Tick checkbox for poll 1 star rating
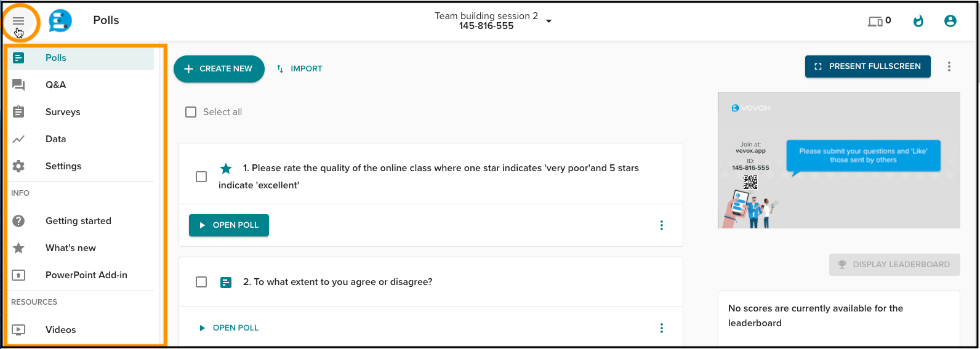 (x=201, y=177)
